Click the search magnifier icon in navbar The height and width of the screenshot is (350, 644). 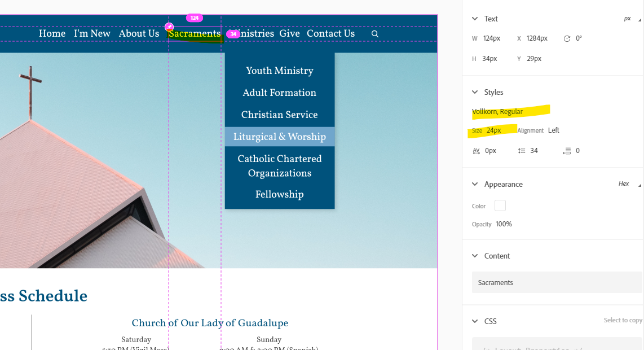coord(375,34)
